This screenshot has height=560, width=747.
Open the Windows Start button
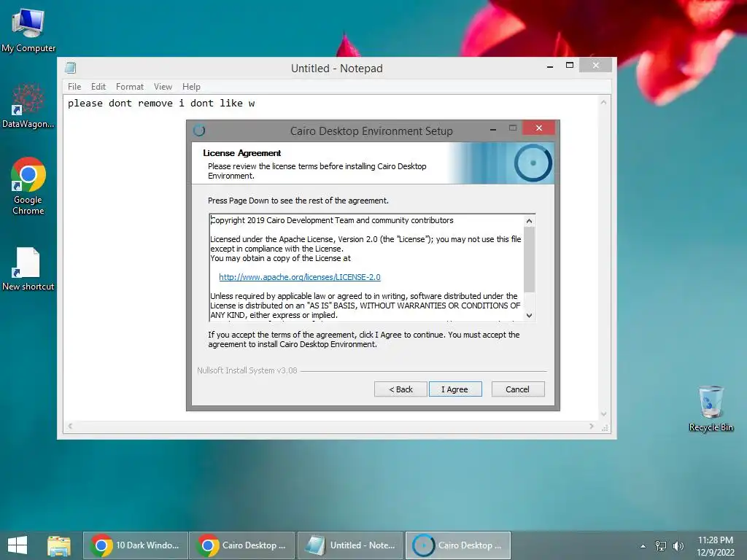click(18, 545)
